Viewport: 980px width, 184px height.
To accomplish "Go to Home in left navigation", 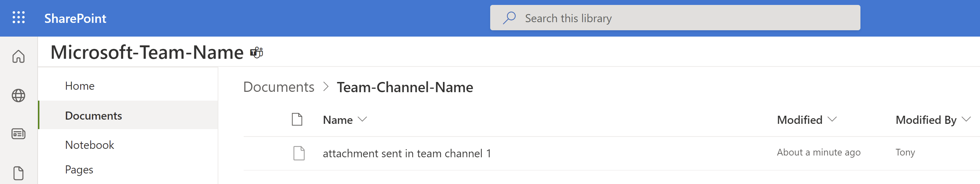I will (79, 86).
